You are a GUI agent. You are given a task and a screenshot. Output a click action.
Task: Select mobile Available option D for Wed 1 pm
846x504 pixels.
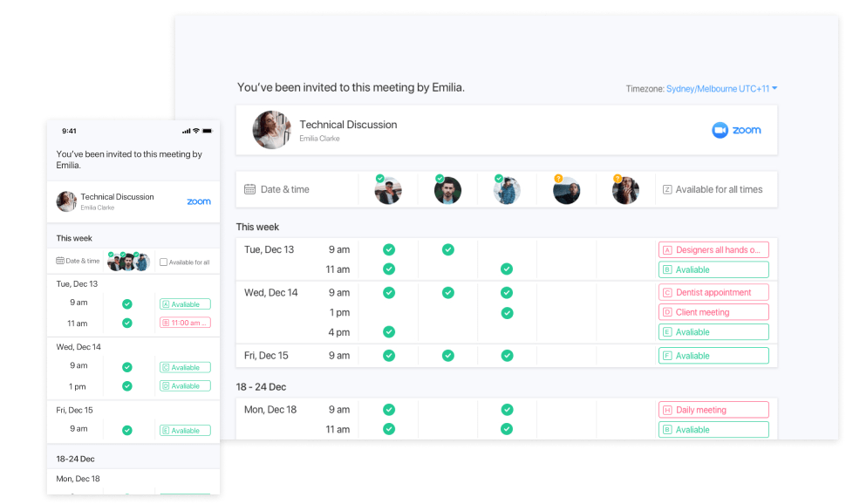point(185,385)
